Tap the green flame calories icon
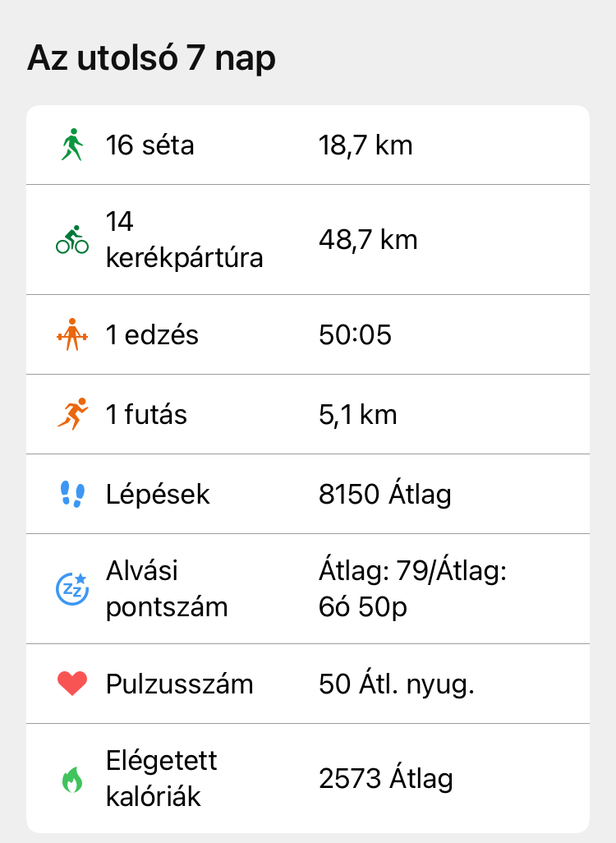 (x=72, y=779)
